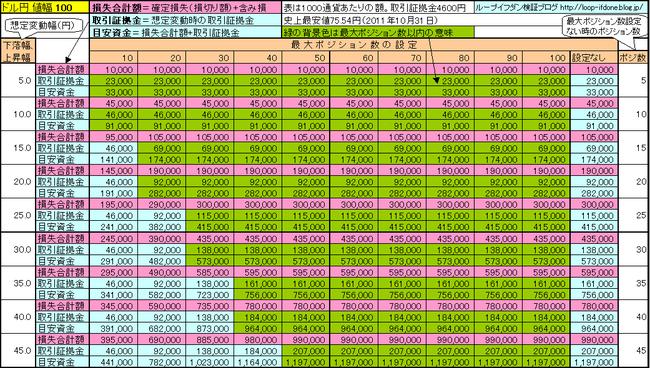The image size is (650, 368).
Task: Select the cell with value 291,000
Action: 114,261
